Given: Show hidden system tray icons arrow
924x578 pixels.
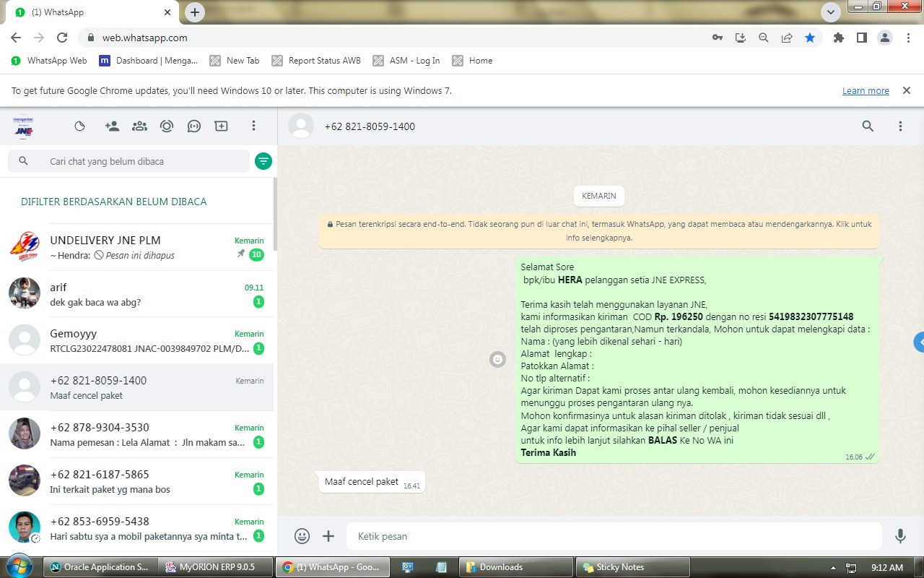Looking at the screenshot, I should pyautogui.click(x=833, y=568).
